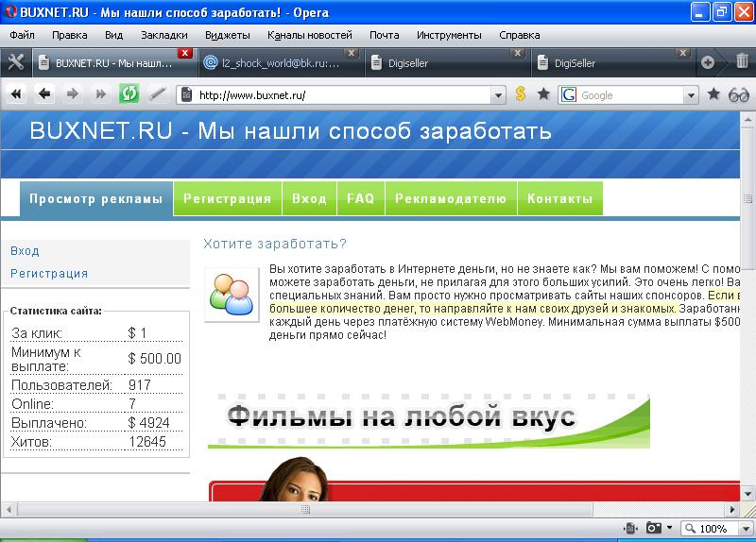Go forward with the Forward arrow
This screenshot has height=542, width=756.
click(x=73, y=93)
